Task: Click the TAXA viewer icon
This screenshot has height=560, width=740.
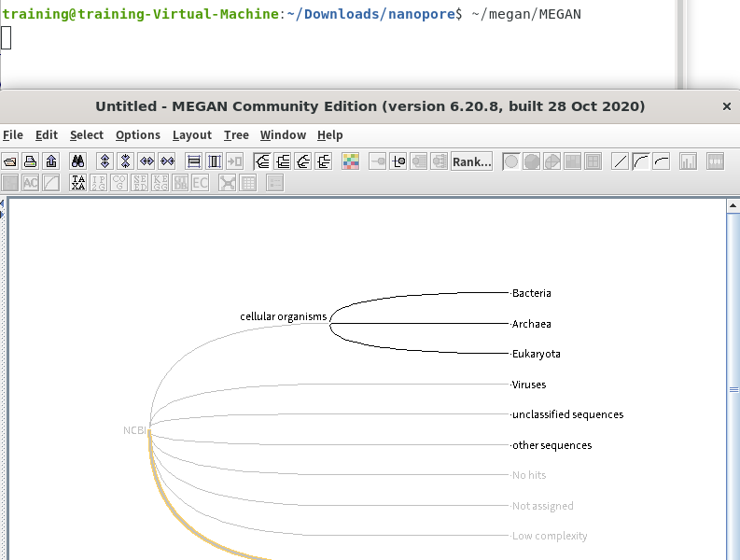Action: [77, 182]
